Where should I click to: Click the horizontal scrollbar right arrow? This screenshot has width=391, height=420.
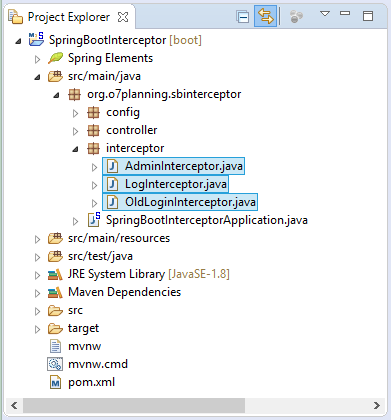click(x=377, y=405)
